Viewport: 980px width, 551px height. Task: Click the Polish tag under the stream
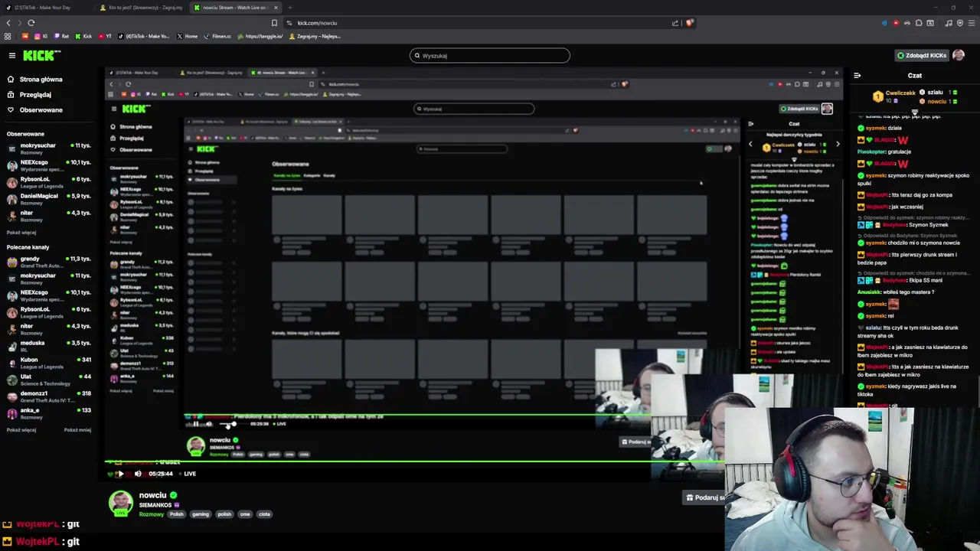177,514
